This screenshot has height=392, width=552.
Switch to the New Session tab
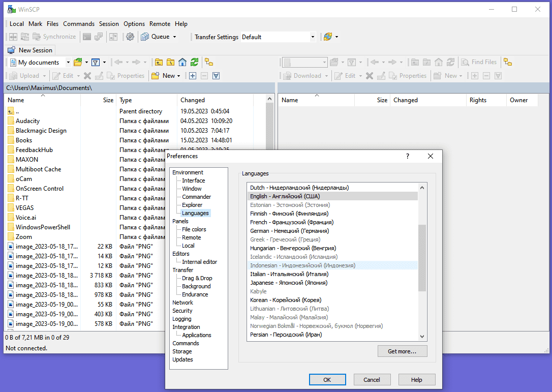tap(30, 50)
